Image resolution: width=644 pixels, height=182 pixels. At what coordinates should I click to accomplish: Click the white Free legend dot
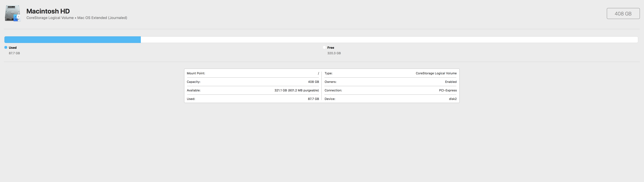point(324,47)
